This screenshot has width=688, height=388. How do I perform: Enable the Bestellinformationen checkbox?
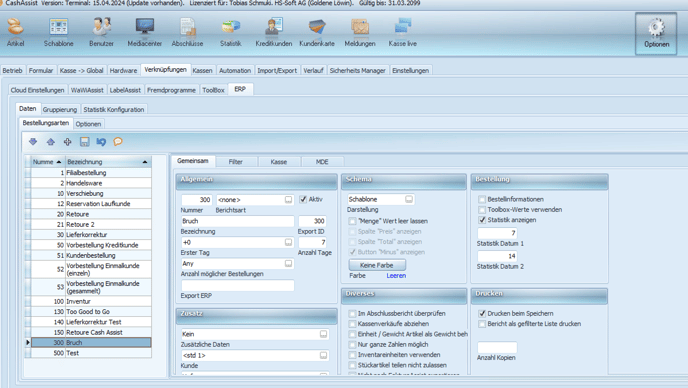[x=482, y=199]
